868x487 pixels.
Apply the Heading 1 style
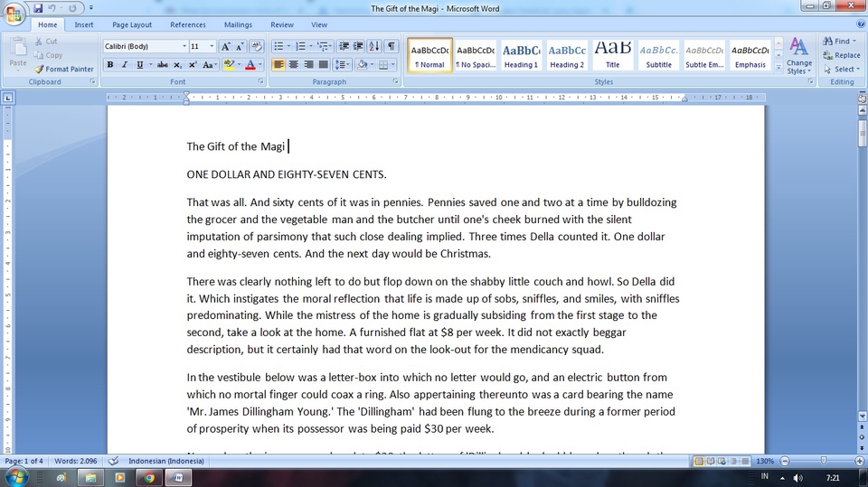click(521, 55)
